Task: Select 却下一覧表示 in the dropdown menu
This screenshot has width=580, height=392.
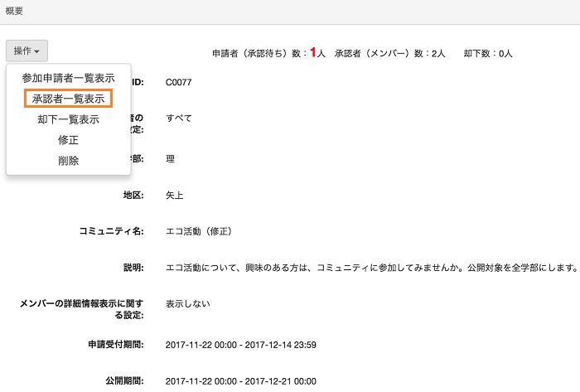Action: [68, 119]
